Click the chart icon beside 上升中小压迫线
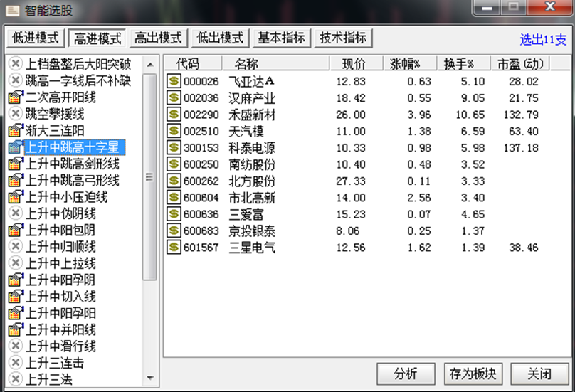Image resolution: width=575 pixels, height=392 pixels. coord(16,197)
